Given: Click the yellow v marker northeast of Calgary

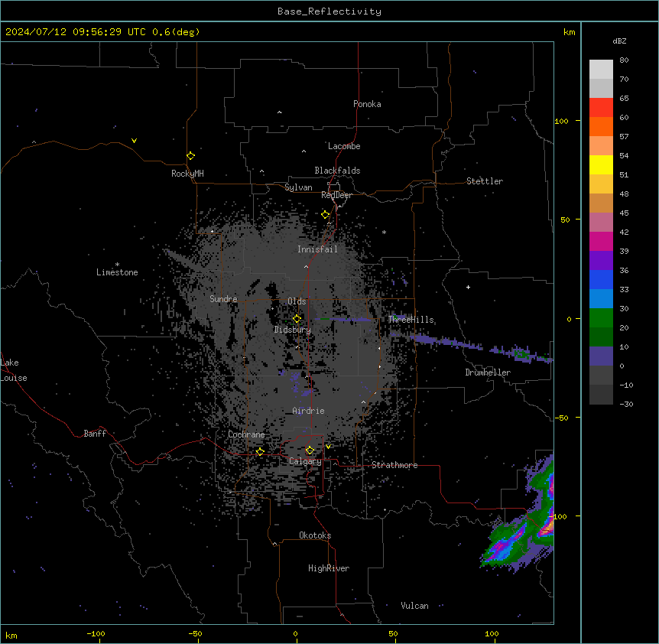Looking at the screenshot, I should click(x=328, y=447).
